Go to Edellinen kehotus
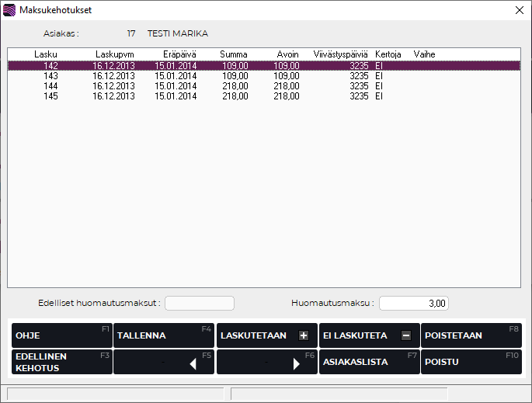 click(x=61, y=362)
